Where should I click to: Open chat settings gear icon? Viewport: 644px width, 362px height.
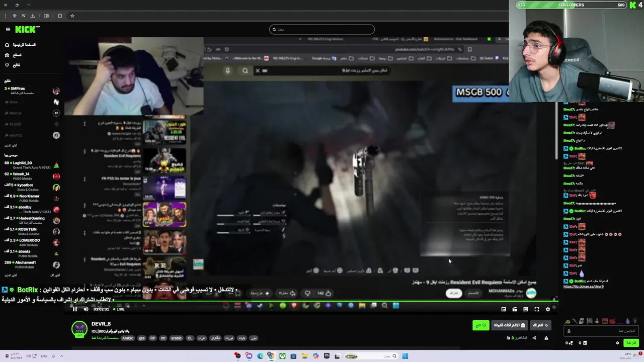tap(617, 343)
